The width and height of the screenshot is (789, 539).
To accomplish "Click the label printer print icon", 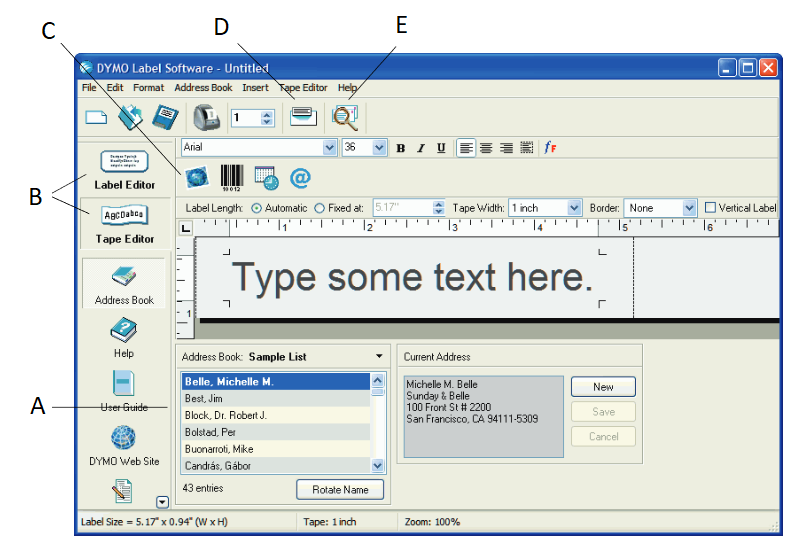I will pos(206,117).
